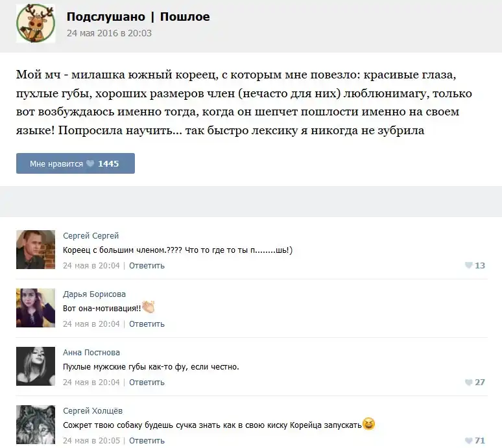Like Анна Постнова's comment with heart icon
The image size is (502, 448).
[x=468, y=382]
